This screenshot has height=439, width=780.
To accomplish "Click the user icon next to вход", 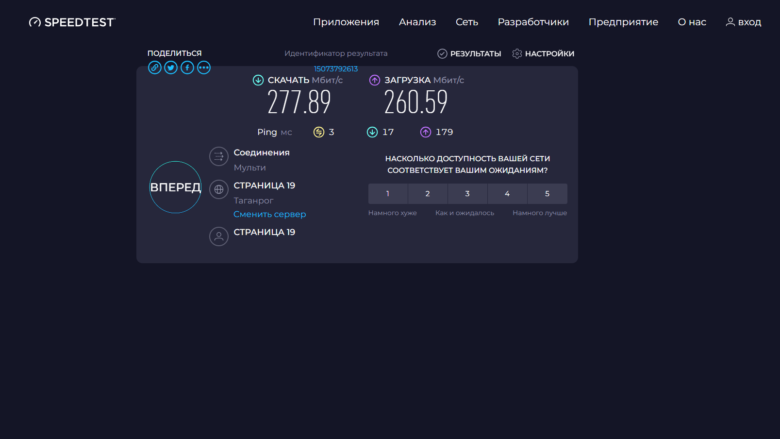I will click(730, 22).
